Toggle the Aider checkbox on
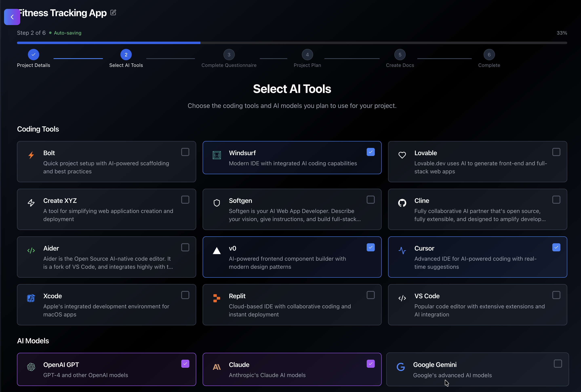This screenshot has width=581, height=392. coord(185,248)
